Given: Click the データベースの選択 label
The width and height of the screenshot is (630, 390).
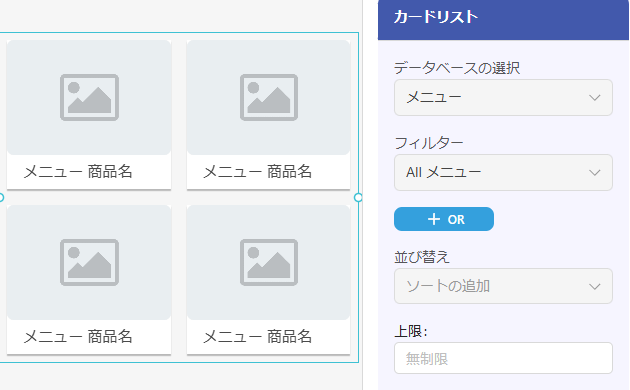Looking at the screenshot, I should (x=456, y=67).
